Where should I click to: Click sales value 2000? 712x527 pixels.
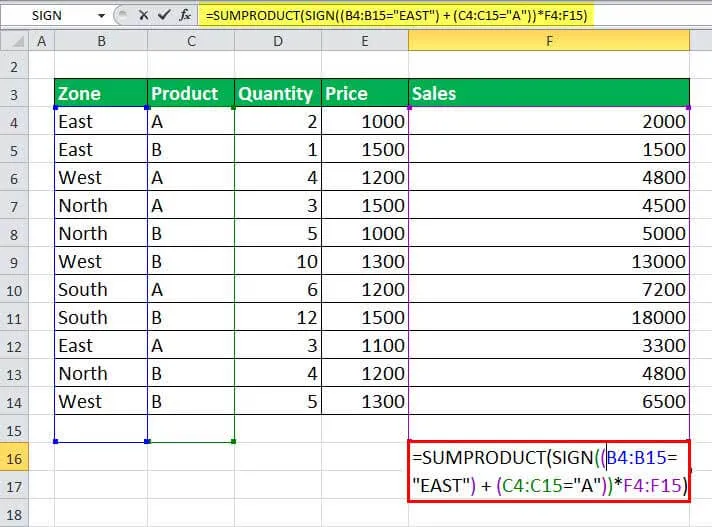549,121
